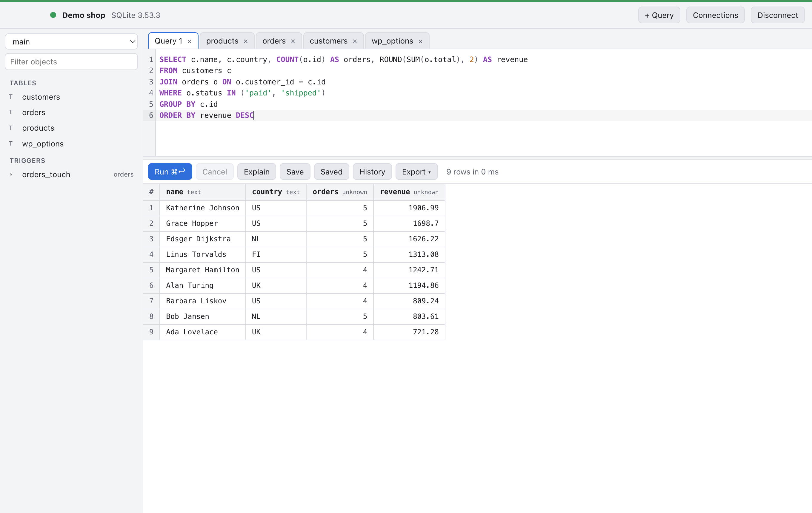Close the wp_options tab
The image size is (812, 513).
[x=420, y=41]
